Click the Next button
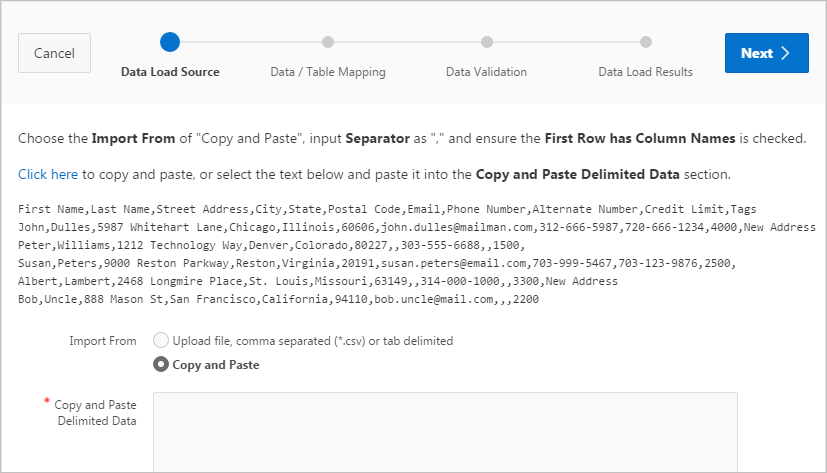Viewport: 827px width, 473px height. 765,53
